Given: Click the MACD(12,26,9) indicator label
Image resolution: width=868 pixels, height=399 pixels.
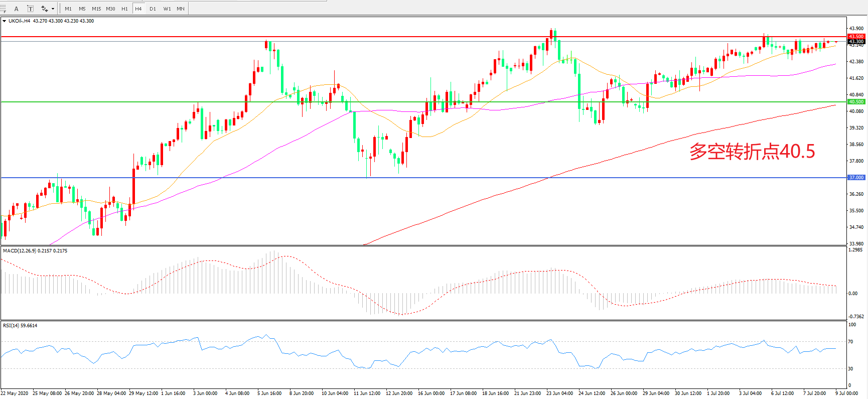Looking at the screenshot, I should pos(20,250).
